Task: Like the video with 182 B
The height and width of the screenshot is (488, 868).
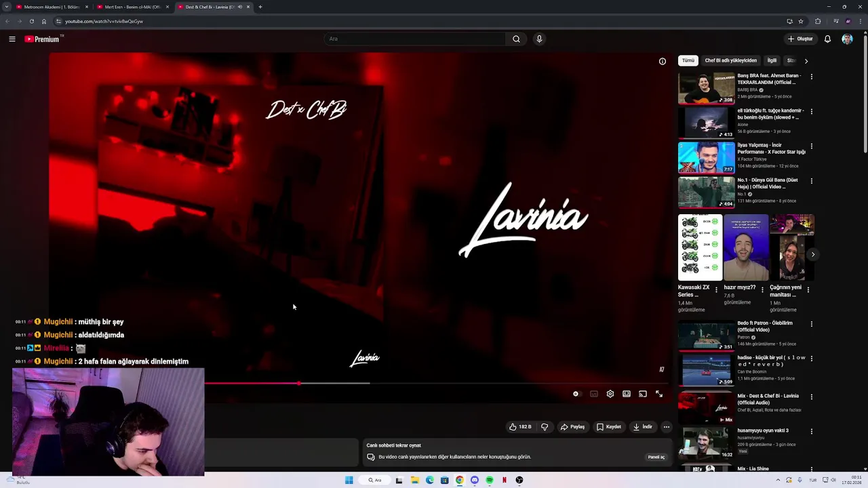Action: click(520, 427)
